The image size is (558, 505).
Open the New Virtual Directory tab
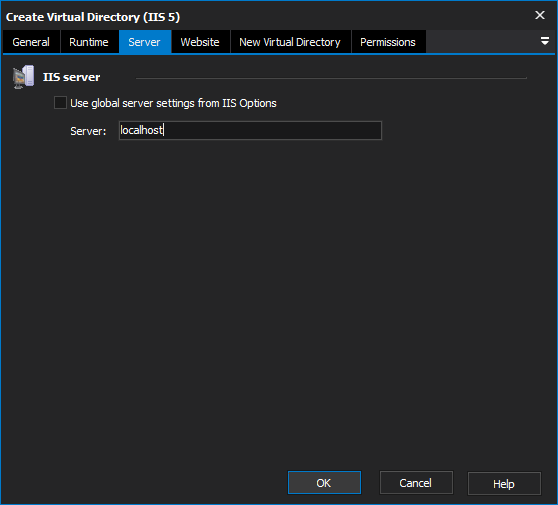tap(290, 42)
